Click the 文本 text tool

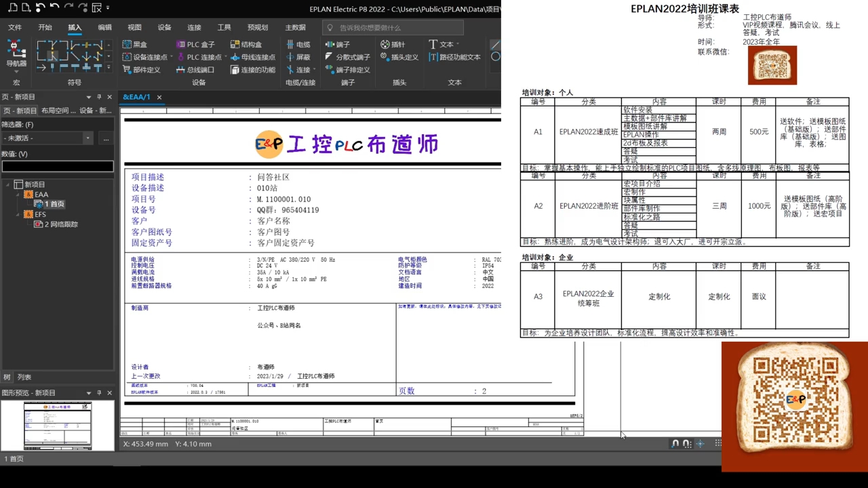click(441, 44)
